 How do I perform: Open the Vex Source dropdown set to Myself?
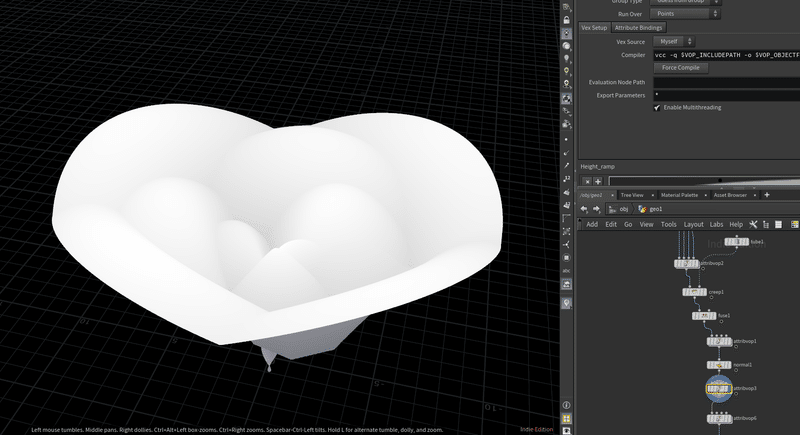674,41
